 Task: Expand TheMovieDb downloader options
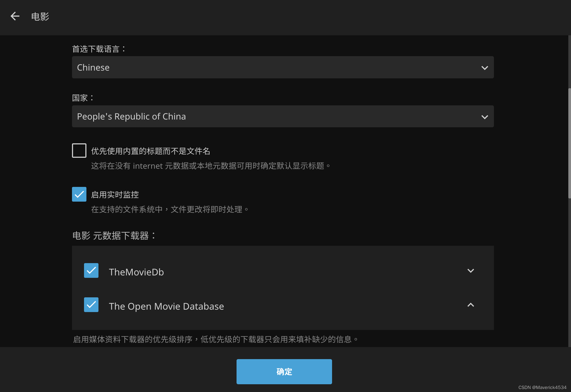point(471,271)
